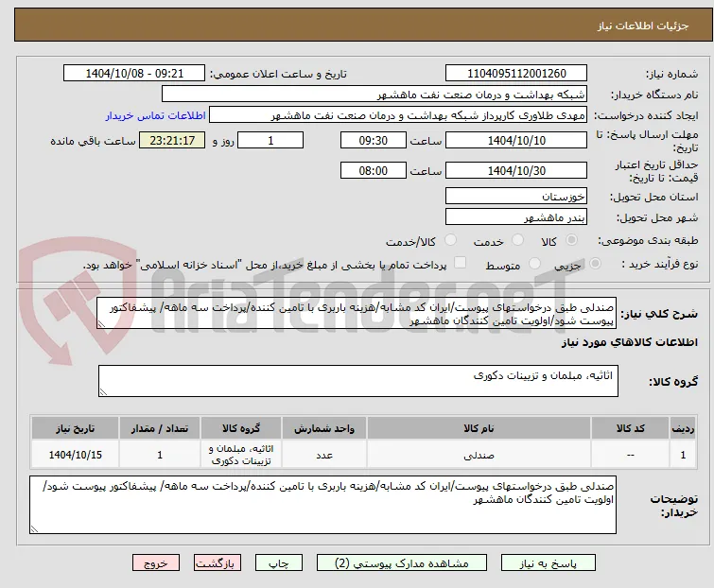The height and width of the screenshot is (588, 714).
Task: Click the تعداد / مقدار column header
Action: click(160, 428)
